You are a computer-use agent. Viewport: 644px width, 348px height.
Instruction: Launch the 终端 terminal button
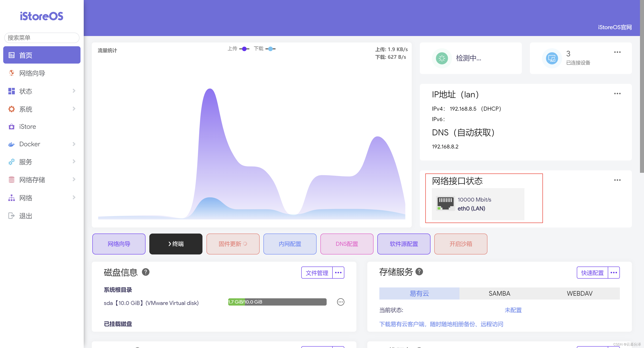176,244
